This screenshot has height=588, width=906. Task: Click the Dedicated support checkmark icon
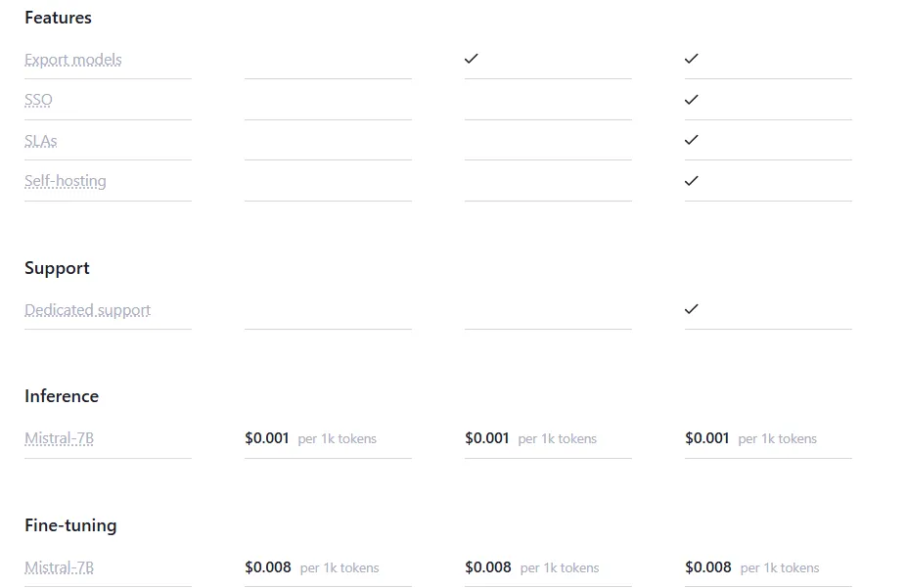pos(692,309)
